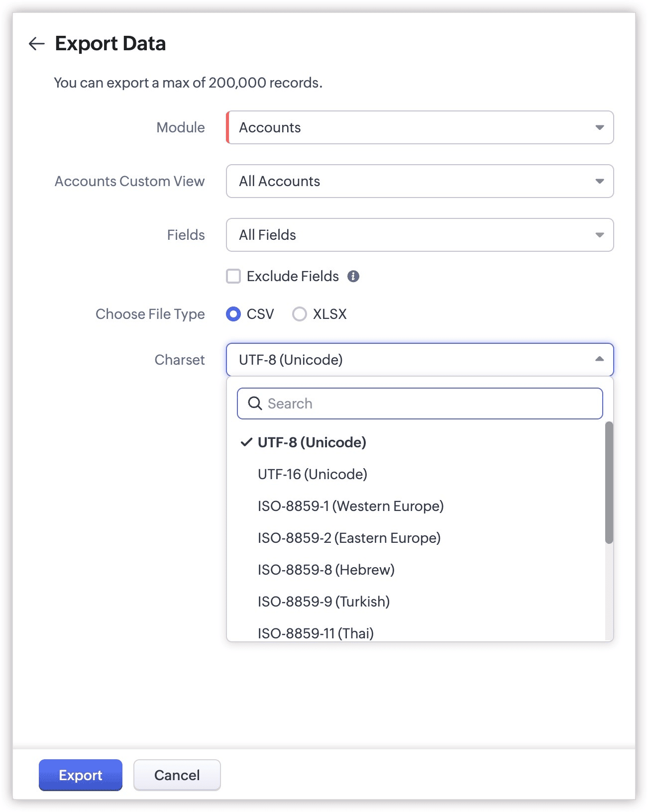Collapse the Charset dropdown using its arrow
The width and height of the screenshot is (648, 812).
(600, 359)
